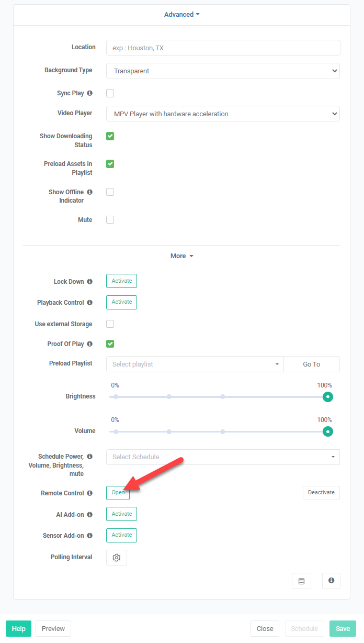Screen dimensions: 364x643
Task: Enable the Sync Play checkbox
Action: tap(110, 93)
